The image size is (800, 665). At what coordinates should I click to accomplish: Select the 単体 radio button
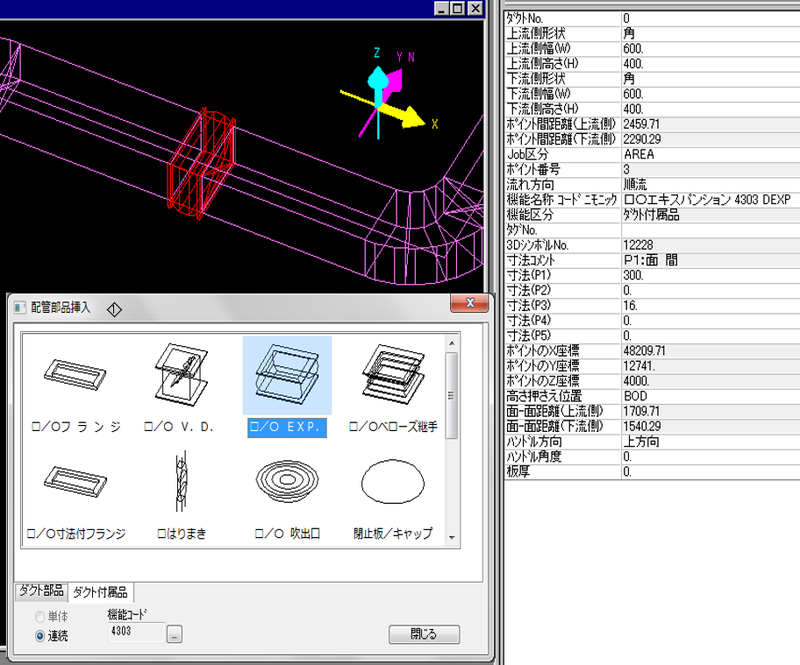[40, 616]
